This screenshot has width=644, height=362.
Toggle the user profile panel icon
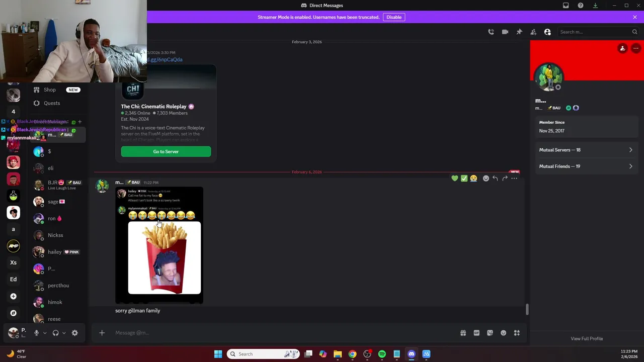point(547,32)
